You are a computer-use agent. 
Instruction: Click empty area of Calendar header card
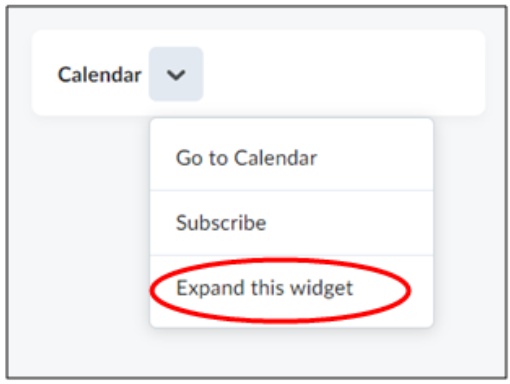343,73
